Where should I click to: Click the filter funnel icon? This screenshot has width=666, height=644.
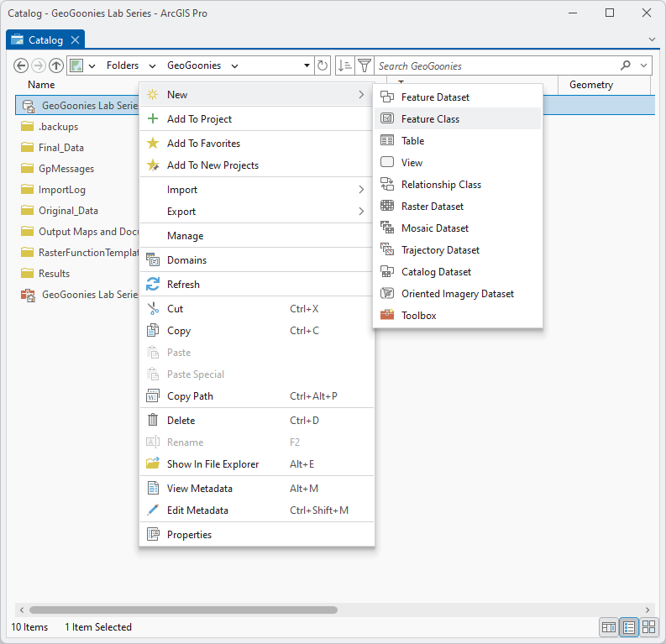pos(364,65)
